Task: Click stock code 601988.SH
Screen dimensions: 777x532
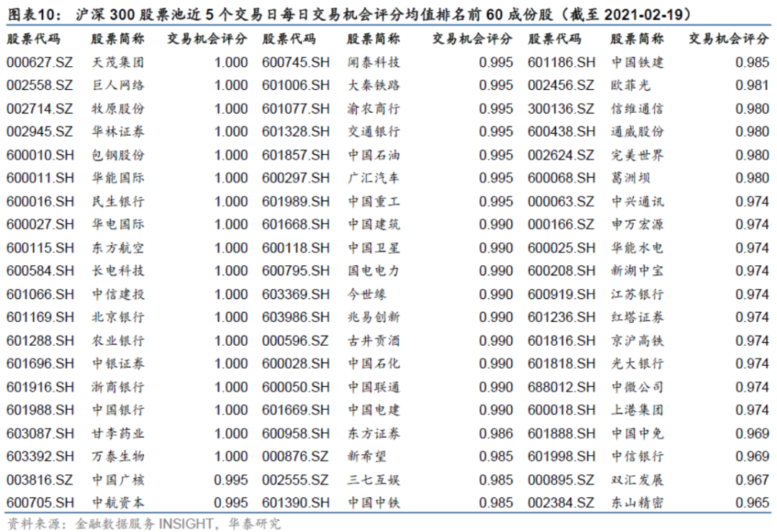Action: [x=40, y=411]
